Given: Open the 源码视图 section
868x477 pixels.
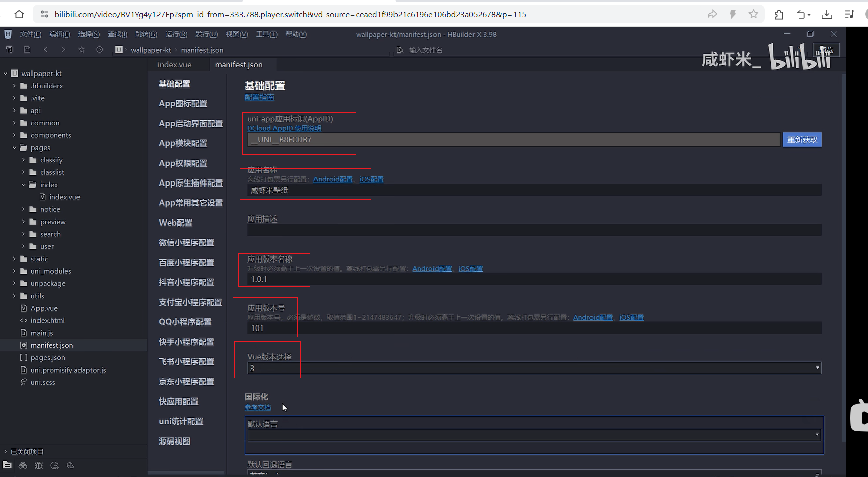Looking at the screenshot, I should [174, 441].
